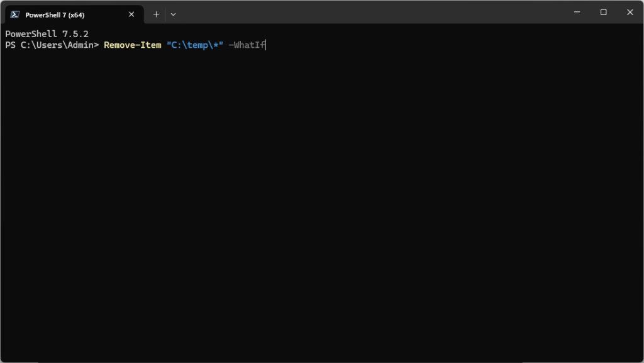Click the "C:\temp\*" path string
The image size is (644, 363).
195,45
